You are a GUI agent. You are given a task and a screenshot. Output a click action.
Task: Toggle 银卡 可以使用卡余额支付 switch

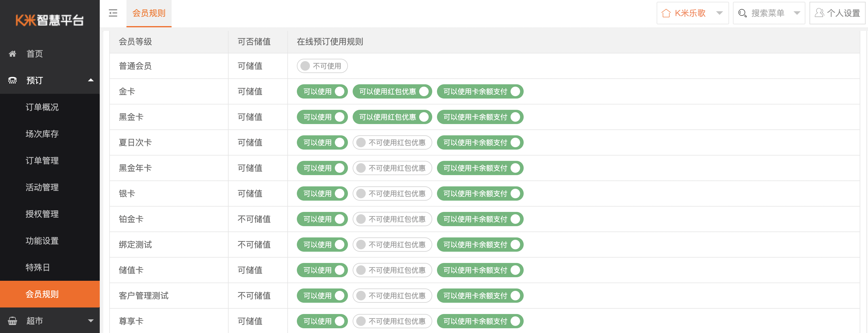(x=480, y=194)
